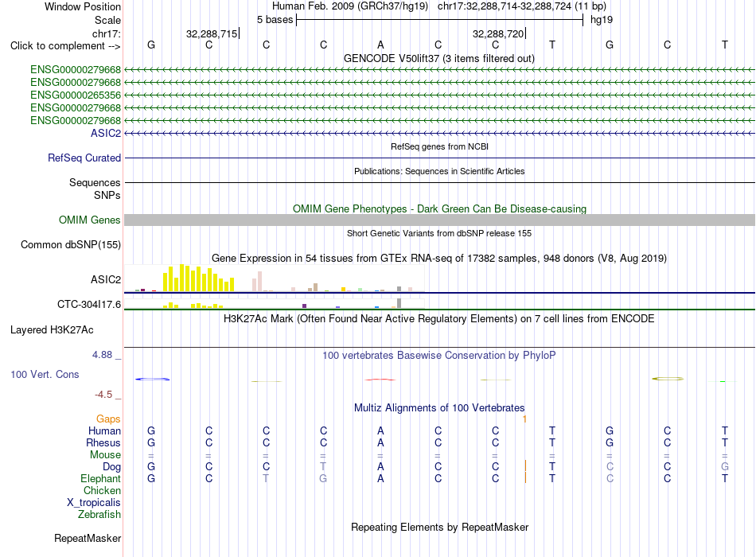The height and width of the screenshot is (557, 756).
Task: Click the -4.5 PhyloP lower limit value
Action: click(103, 395)
